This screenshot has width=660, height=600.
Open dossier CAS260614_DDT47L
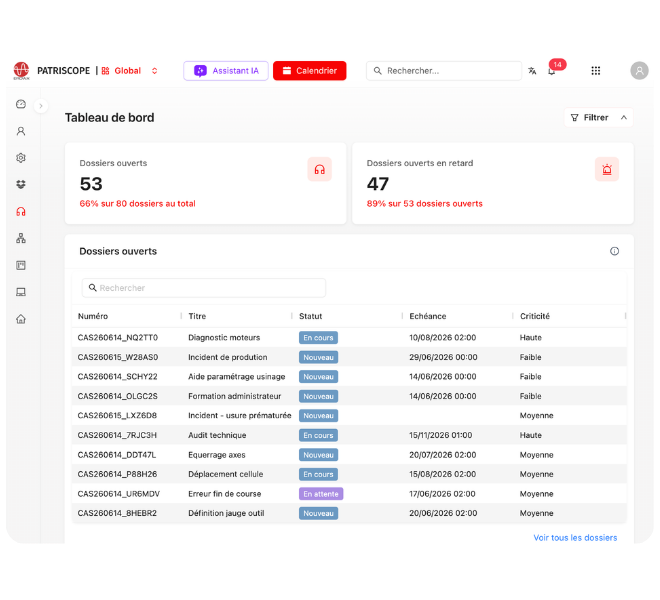(117, 455)
